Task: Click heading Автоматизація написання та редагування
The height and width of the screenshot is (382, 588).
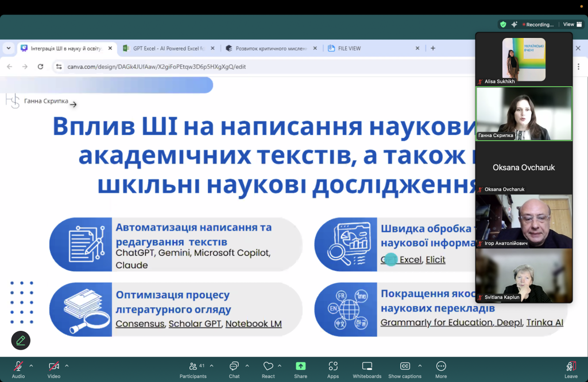Action: point(194,235)
